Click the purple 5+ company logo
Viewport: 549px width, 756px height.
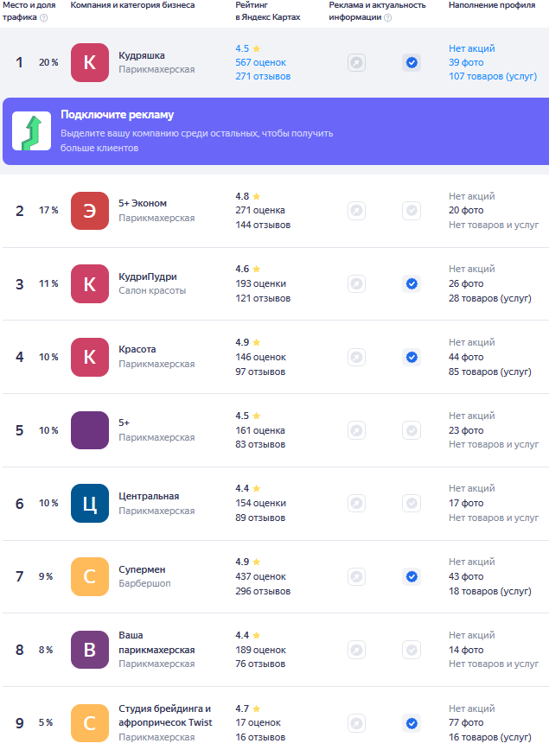point(90,430)
